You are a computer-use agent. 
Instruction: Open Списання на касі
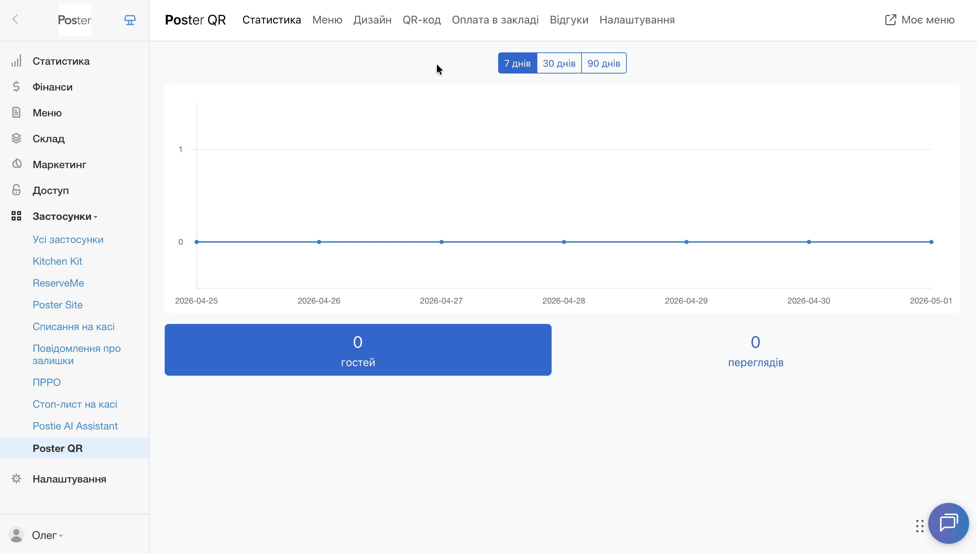coord(73,326)
